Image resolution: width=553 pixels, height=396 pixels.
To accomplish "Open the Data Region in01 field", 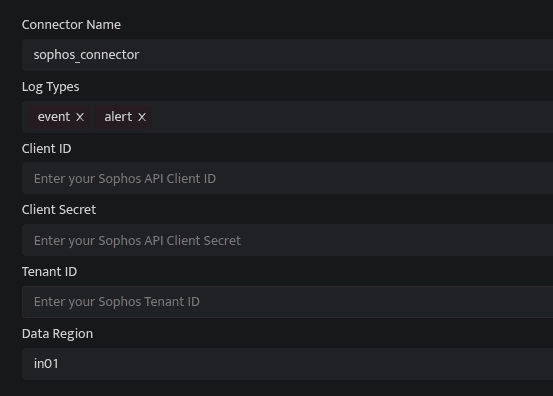I will coord(287,364).
